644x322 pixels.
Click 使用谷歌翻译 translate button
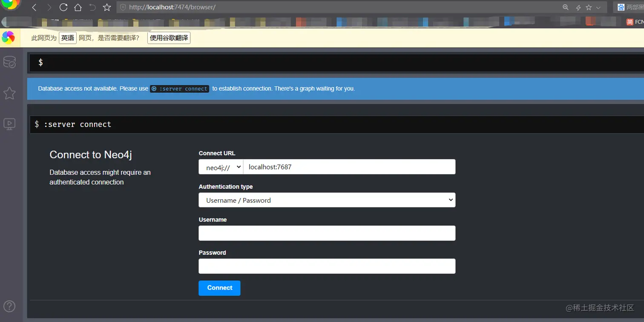point(169,38)
